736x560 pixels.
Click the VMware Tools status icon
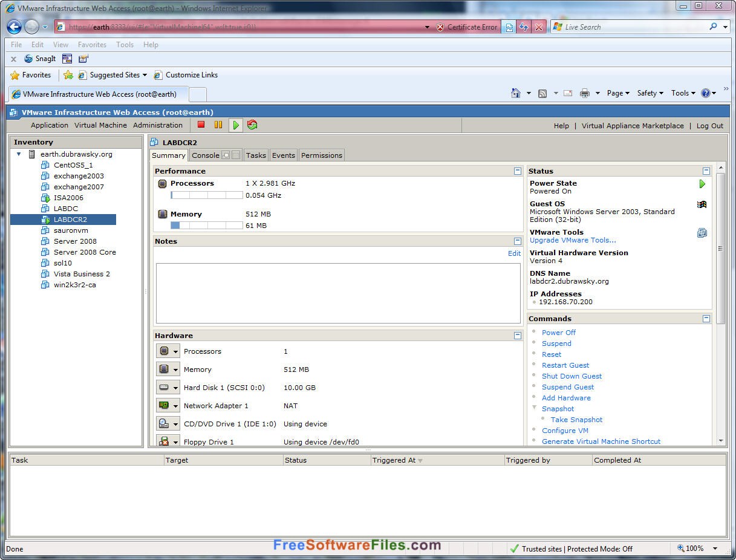coord(702,233)
